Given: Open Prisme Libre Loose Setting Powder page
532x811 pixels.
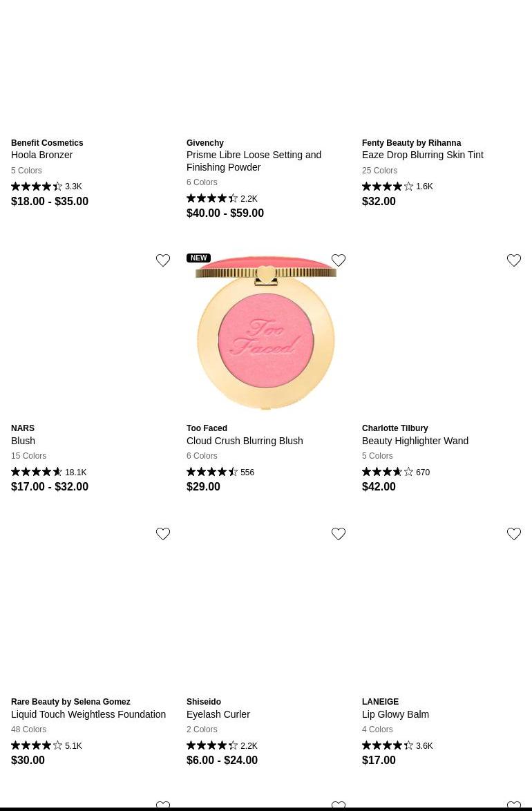Looking at the screenshot, I should point(254,161).
